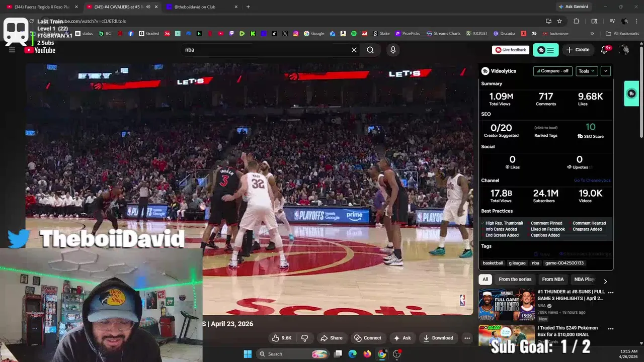Open more options for Pokémon Box video
This screenshot has width=644, height=362.
(x=611, y=329)
